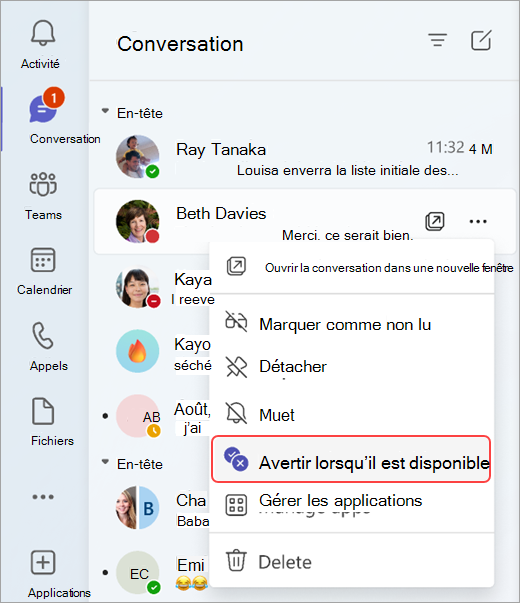520x603 pixels.
Task: Open Ray Tanaka conversation name
Action: tap(221, 150)
